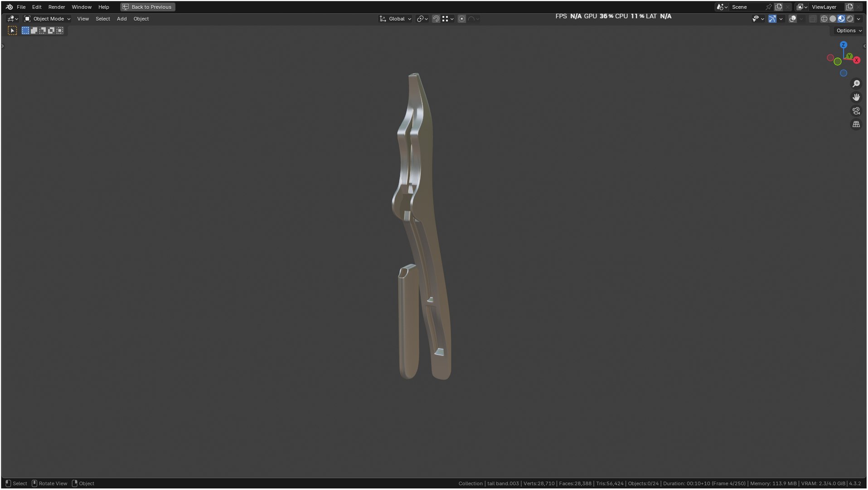Choose Extend Existing Selection mode
868x490 pixels.
(x=34, y=30)
